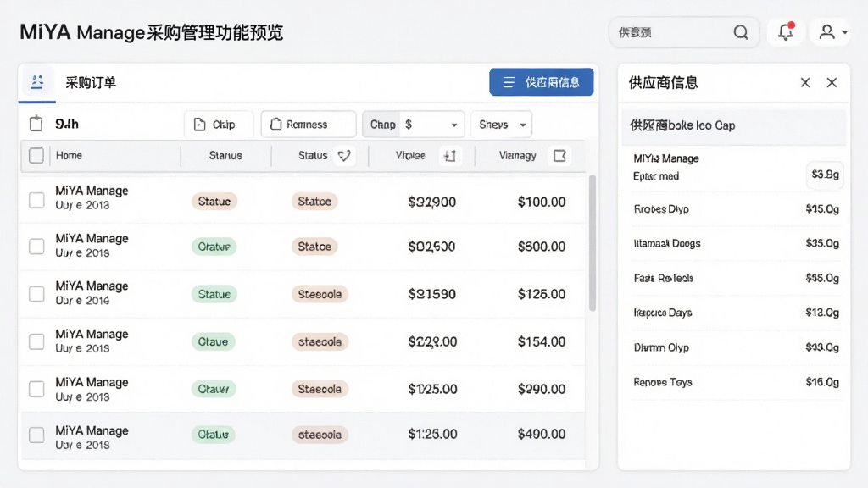Click the blue 供应商信息 button
This screenshot has width=868, height=488.
[542, 82]
